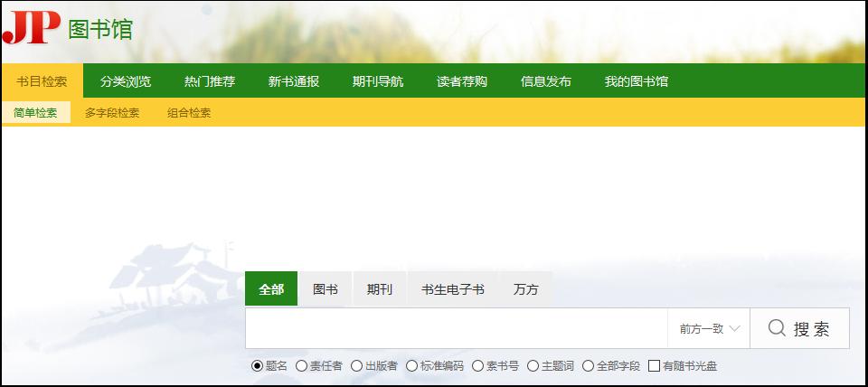Open the 书生电子书 tab
Image resolution: width=868 pixels, height=387 pixels.
[453, 289]
